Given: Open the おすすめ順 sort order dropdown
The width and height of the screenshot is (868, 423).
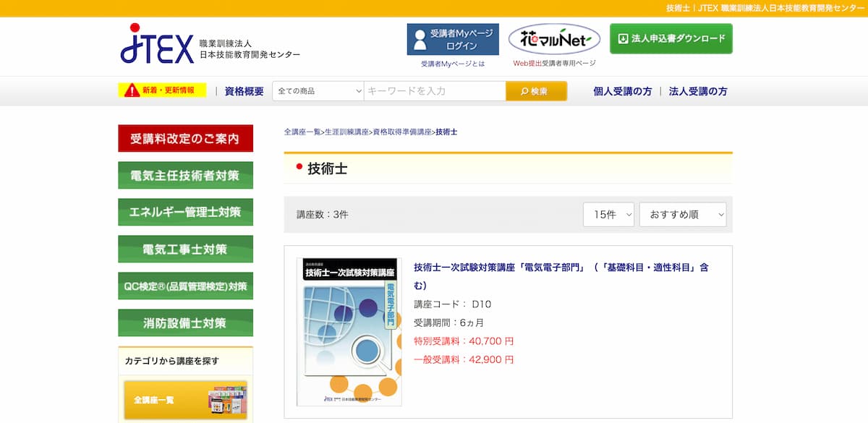Looking at the screenshot, I should pos(682,214).
